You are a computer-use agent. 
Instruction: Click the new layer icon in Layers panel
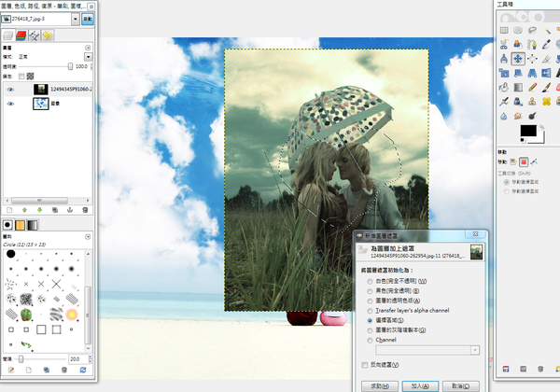pyautogui.click(x=9, y=210)
